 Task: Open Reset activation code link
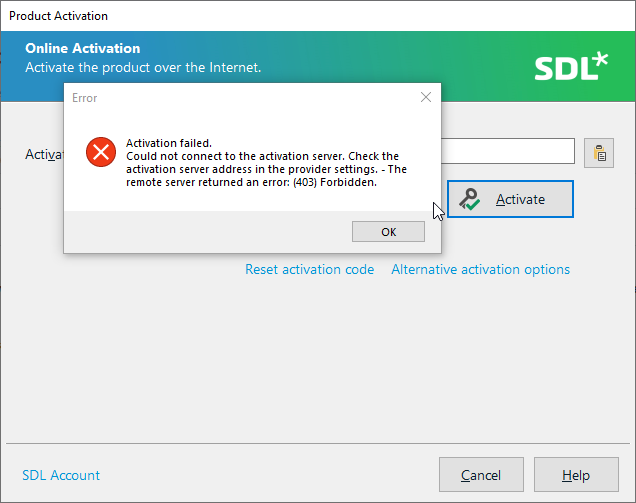(309, 269)
